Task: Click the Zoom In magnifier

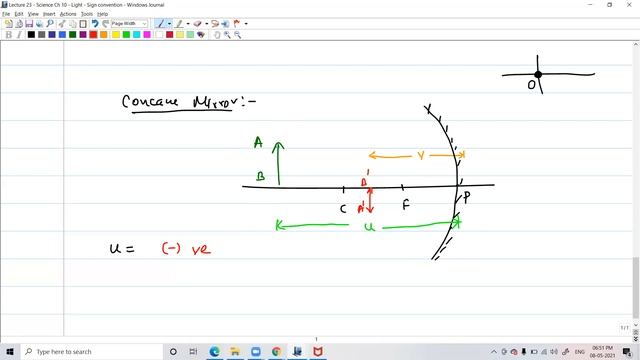Action: pos(227,35)
